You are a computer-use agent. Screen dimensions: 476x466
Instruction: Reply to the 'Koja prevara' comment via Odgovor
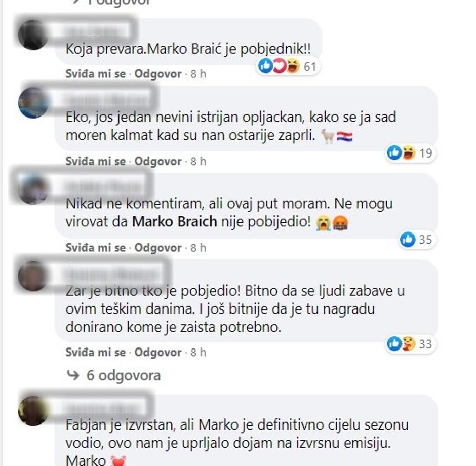pyautogui.click(x=158, y=74)
